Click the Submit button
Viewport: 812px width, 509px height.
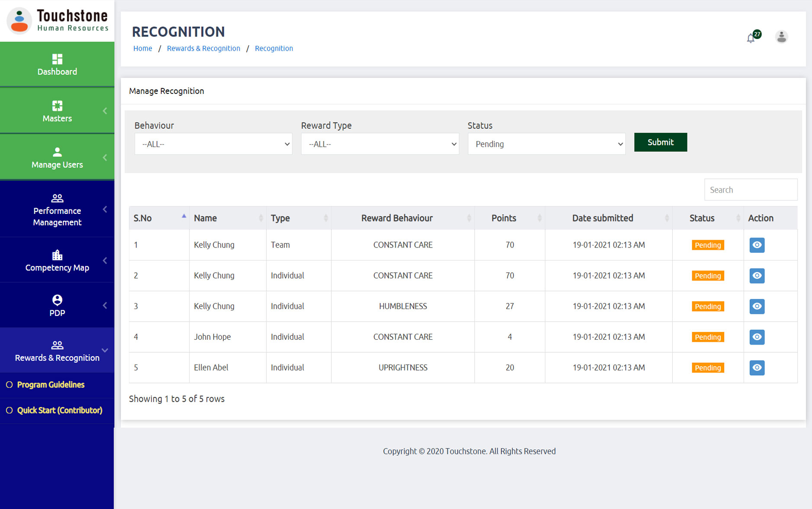660,142
